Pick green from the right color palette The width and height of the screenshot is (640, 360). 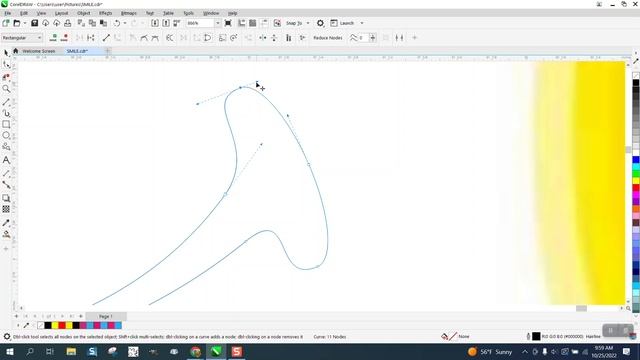click(x=636, y=174)
